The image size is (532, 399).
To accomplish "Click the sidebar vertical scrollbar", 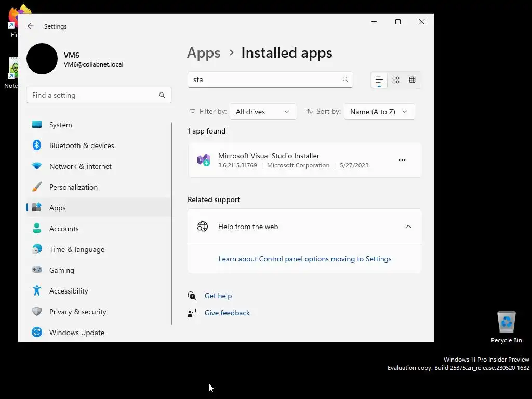I will pos(171,224).
